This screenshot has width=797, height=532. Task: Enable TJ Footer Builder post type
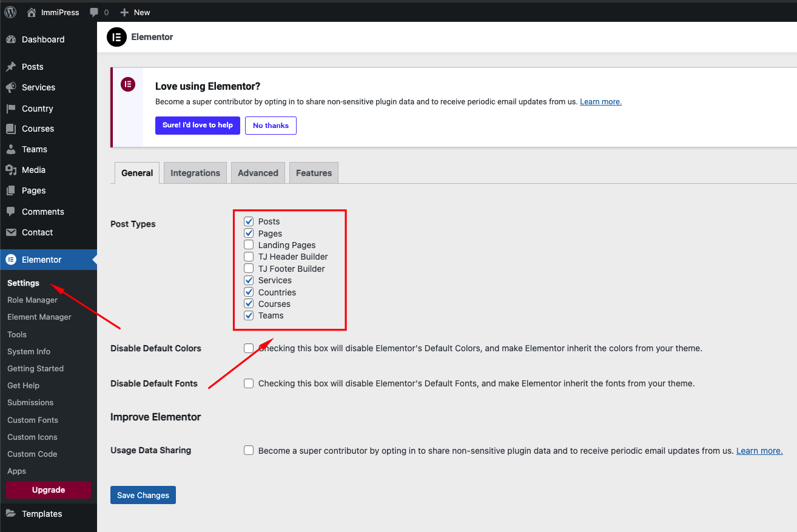point(249,268)
